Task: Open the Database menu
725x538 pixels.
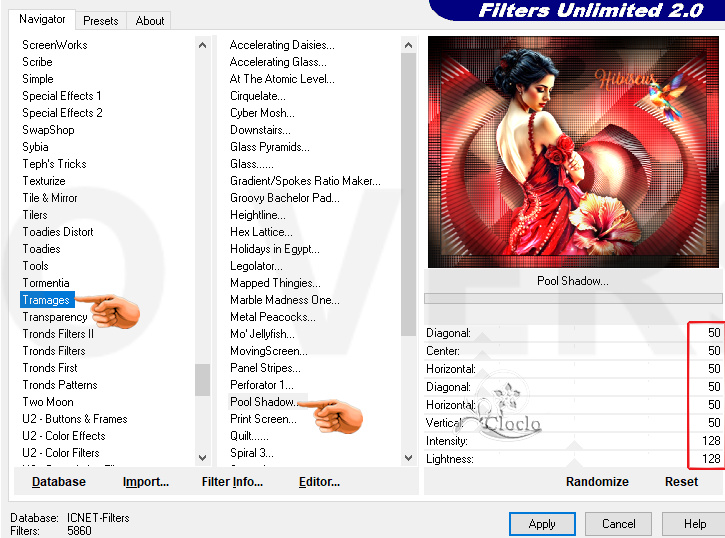Action: point(59,481)
